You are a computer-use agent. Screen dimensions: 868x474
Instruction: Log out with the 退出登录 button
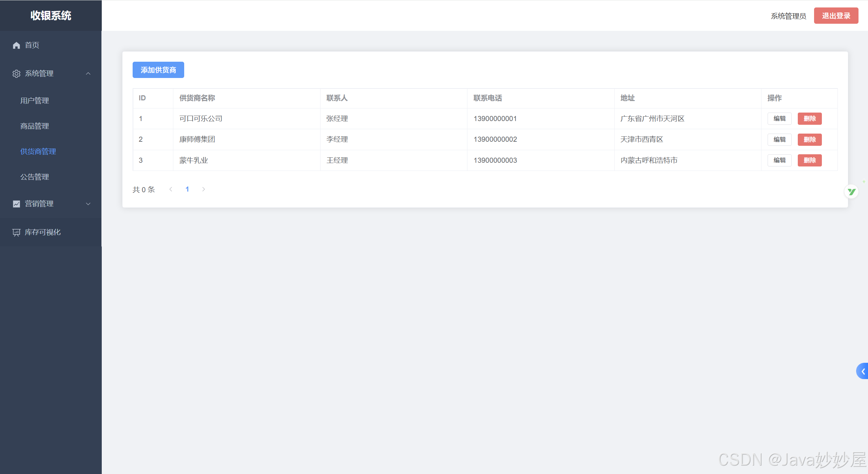pyautogui.click(x=836, y=16)
